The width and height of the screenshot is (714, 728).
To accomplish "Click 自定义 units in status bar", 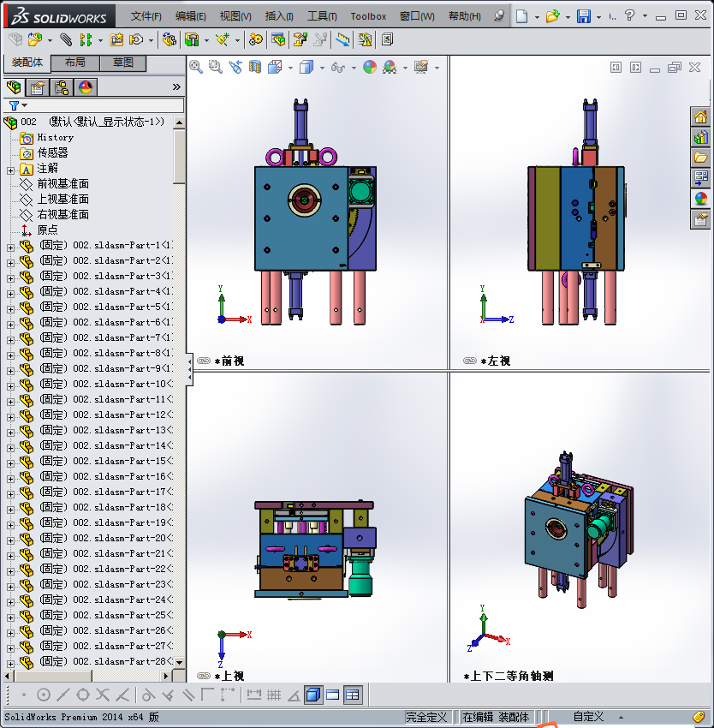I will click(588, 717).
